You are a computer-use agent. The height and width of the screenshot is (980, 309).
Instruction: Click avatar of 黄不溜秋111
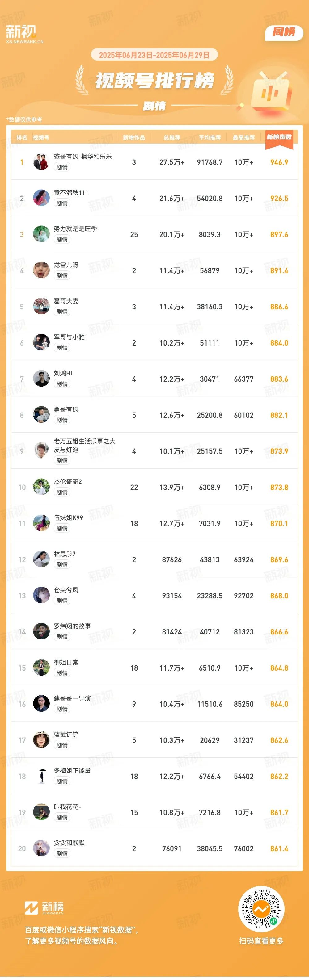point(41,198)
